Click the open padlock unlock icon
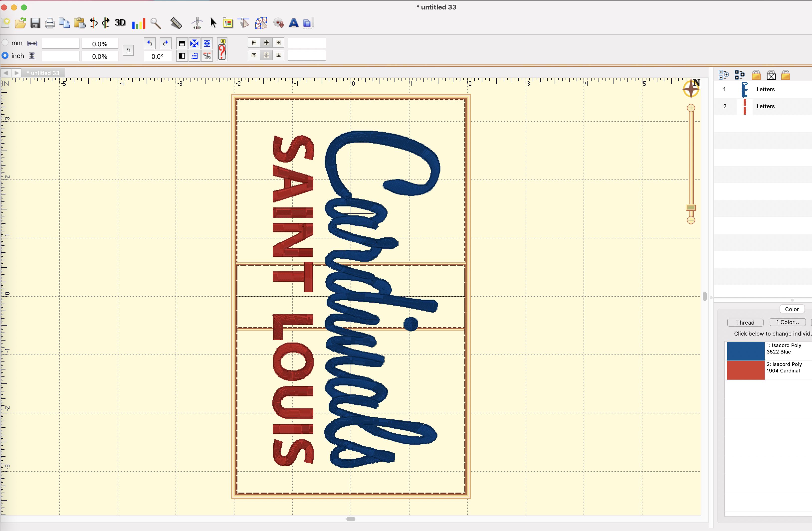Image resolution: width=812 pixels, height=531 pixels. (786, 75)
